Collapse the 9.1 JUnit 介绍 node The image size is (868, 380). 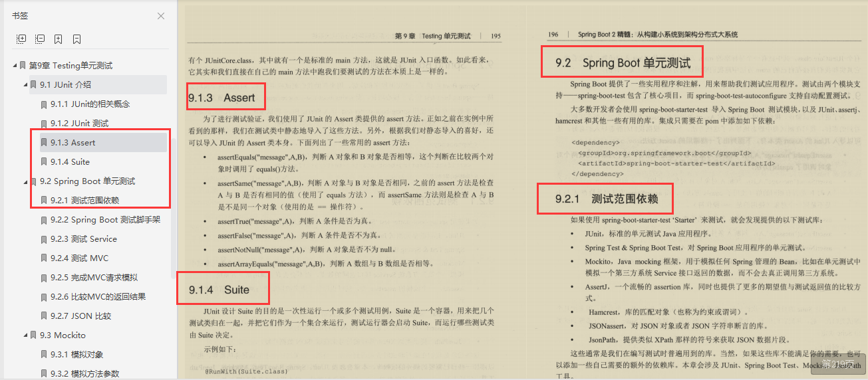[x=25, y=85]
